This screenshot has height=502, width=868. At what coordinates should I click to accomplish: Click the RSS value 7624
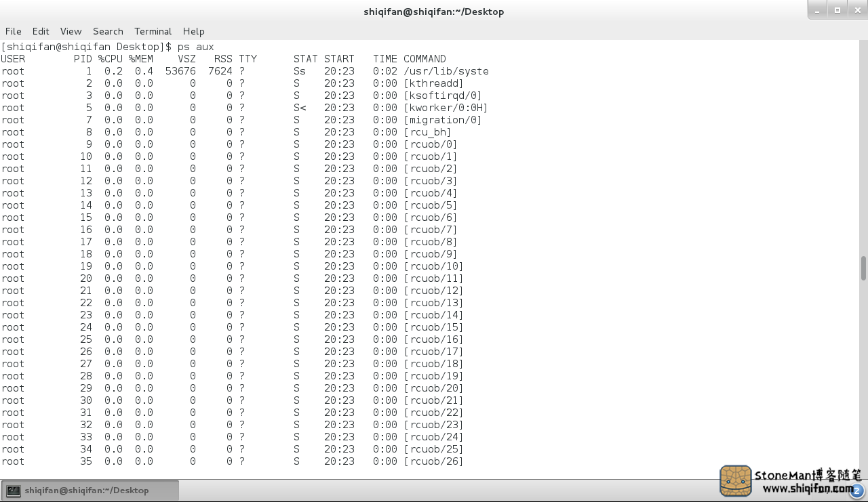click(x=220, y=71)
